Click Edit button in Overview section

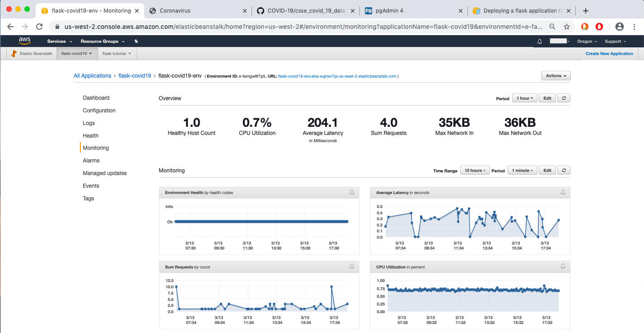(547, 98)
